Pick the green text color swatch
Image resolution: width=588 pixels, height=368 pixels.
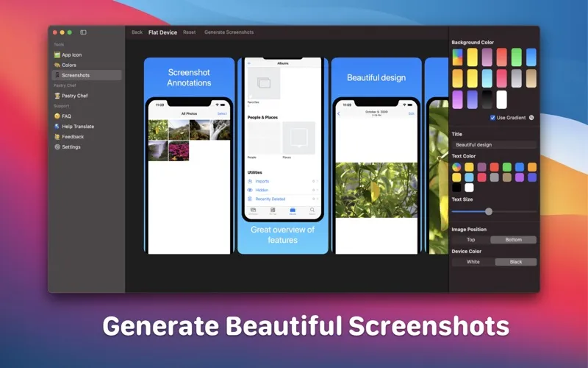(x=507, y=167)
